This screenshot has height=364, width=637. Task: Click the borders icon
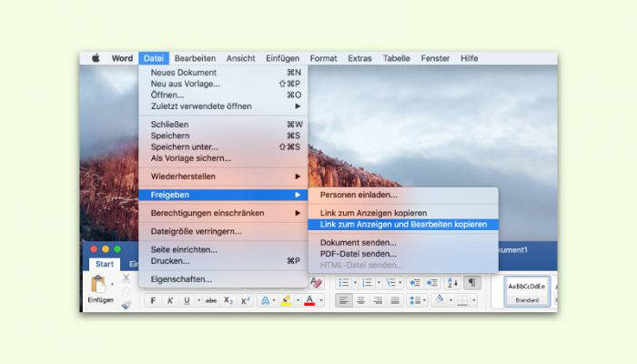click(462, 300)
